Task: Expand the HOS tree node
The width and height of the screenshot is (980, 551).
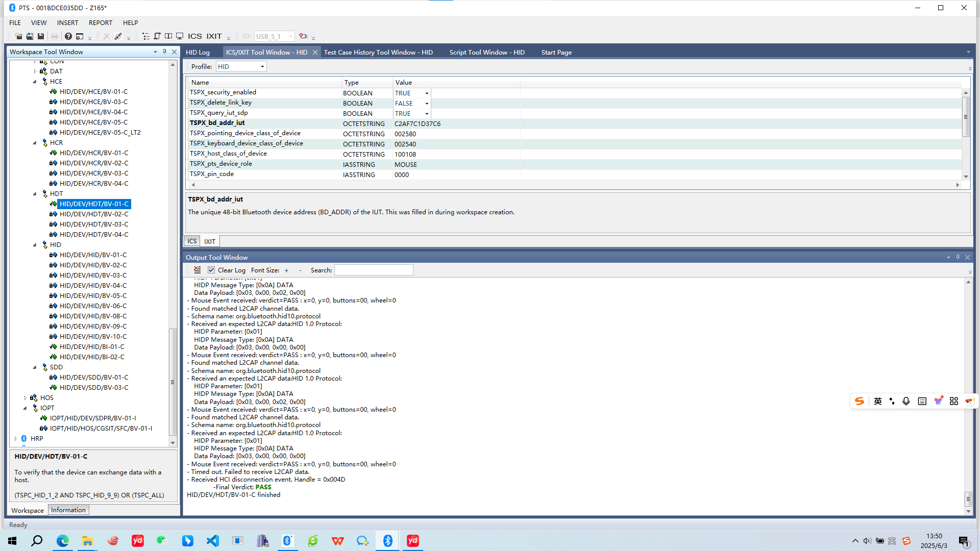Action: [x=25, y=398]
